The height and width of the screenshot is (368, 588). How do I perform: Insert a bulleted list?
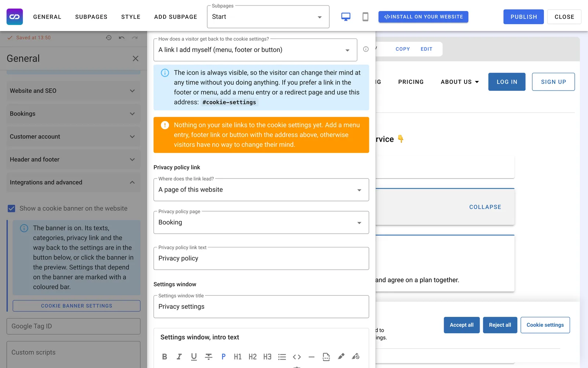(x=282, y=357)
